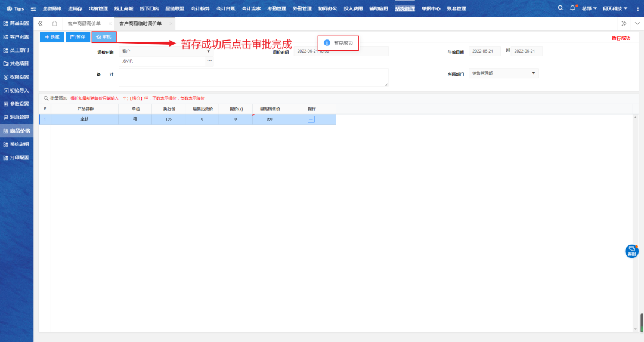Collapse sidebar with the hamburger menu icon

coord(33,8)
